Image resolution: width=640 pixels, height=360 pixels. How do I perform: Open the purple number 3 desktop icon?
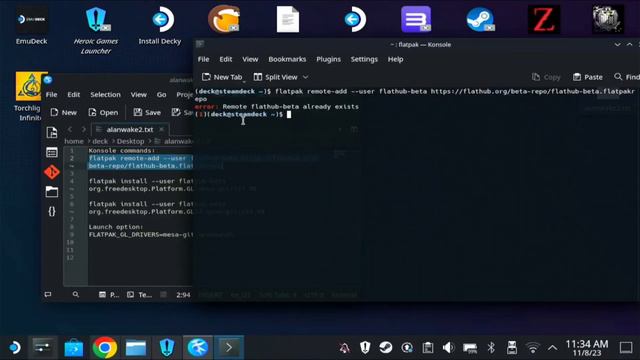click(416, 19)
